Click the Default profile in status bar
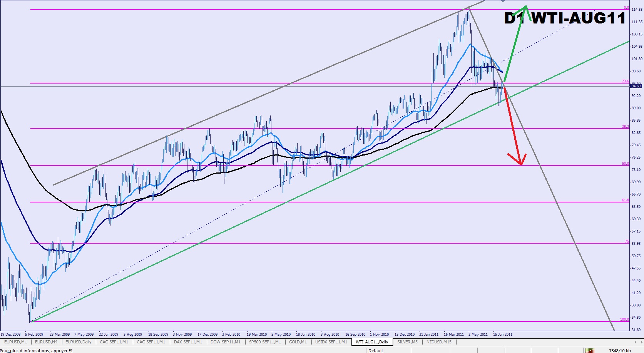This screenshot has height=353, width=644. [x=376, y=351]
